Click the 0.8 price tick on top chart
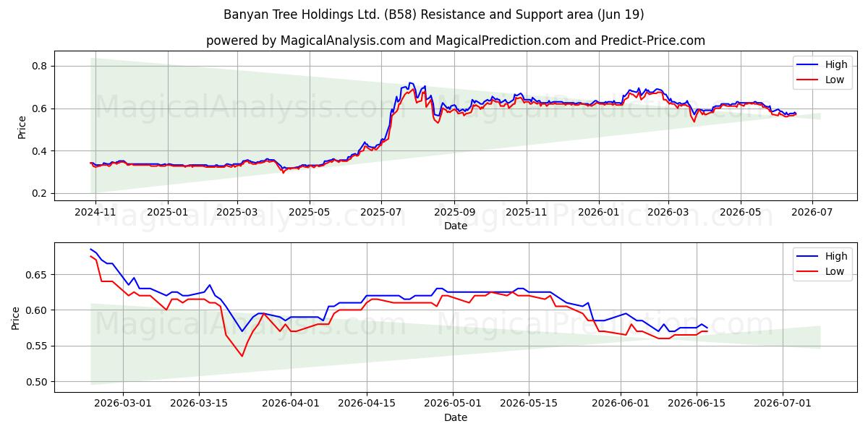Image resolution: width=868 pixels, height=434 pixels. point(40,66)
